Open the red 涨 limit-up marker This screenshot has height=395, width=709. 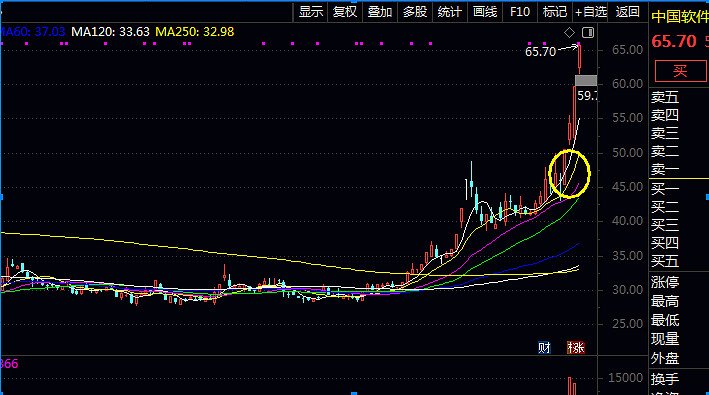(576, 348)
